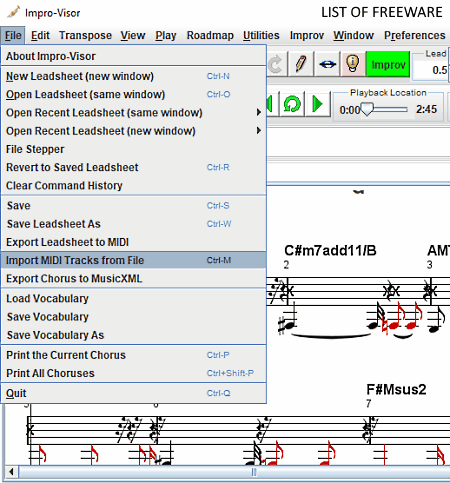This screenshot has height=483, width=450.
Task: Click the Lead value field showing 0.5
Action: click(431, 70)
